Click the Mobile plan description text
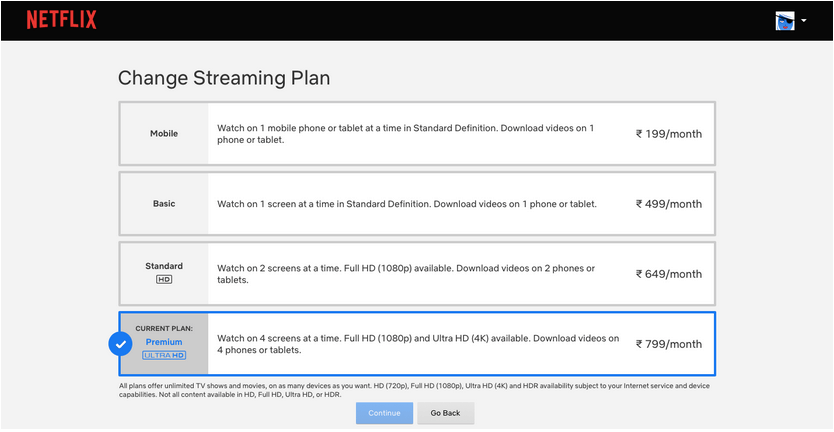The width and height of the screenshot is (834, 432). coord(405,134)
